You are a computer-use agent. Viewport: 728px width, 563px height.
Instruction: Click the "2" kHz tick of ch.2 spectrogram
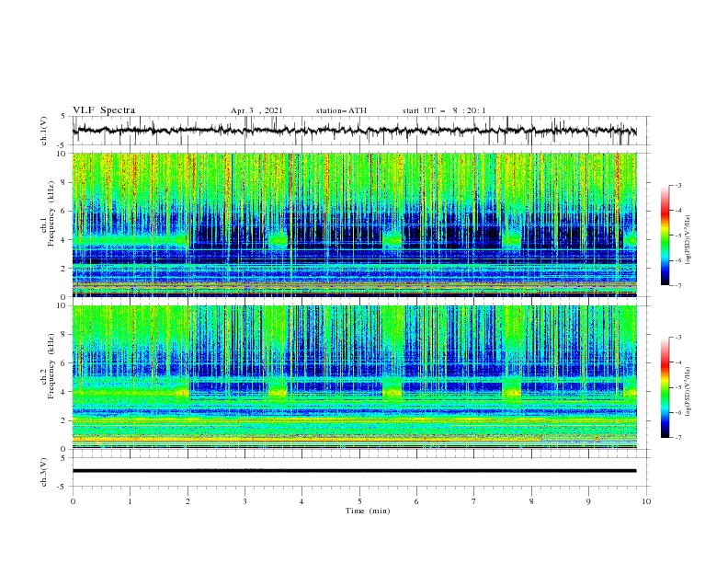point(64,420)
